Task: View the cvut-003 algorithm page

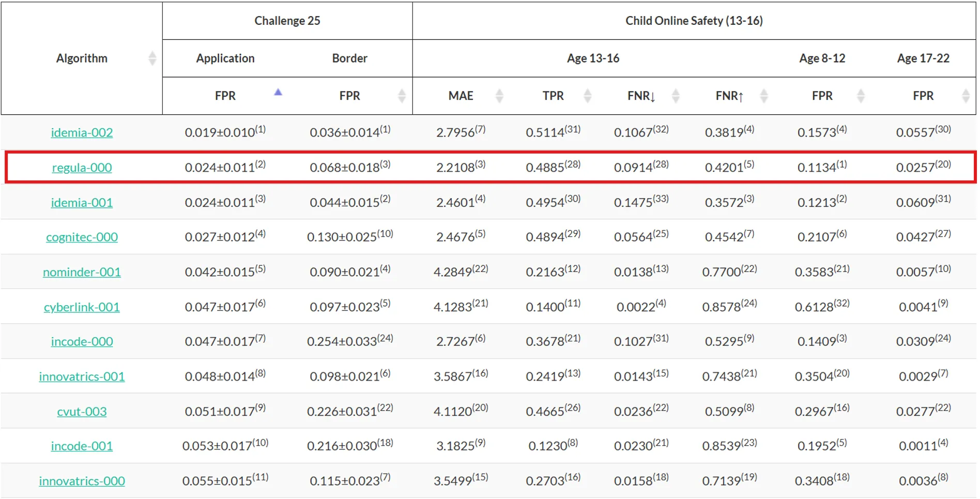Action: (x=81, y=411)
